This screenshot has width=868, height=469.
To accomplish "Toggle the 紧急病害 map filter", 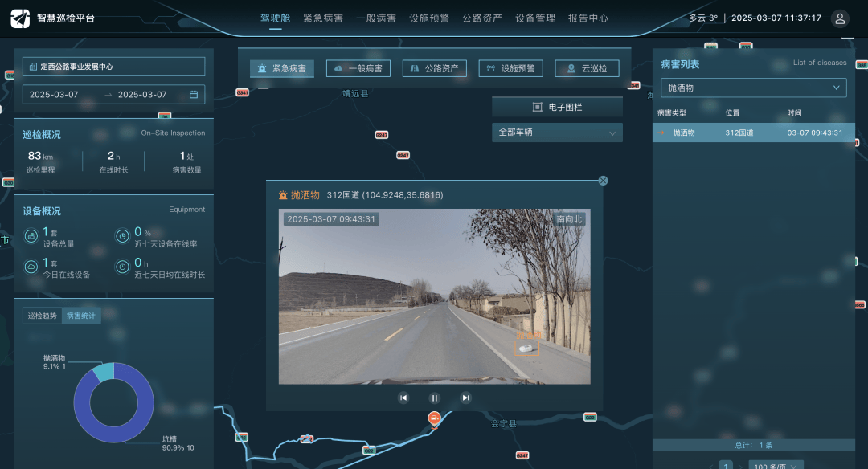I will tap(282, 69).
